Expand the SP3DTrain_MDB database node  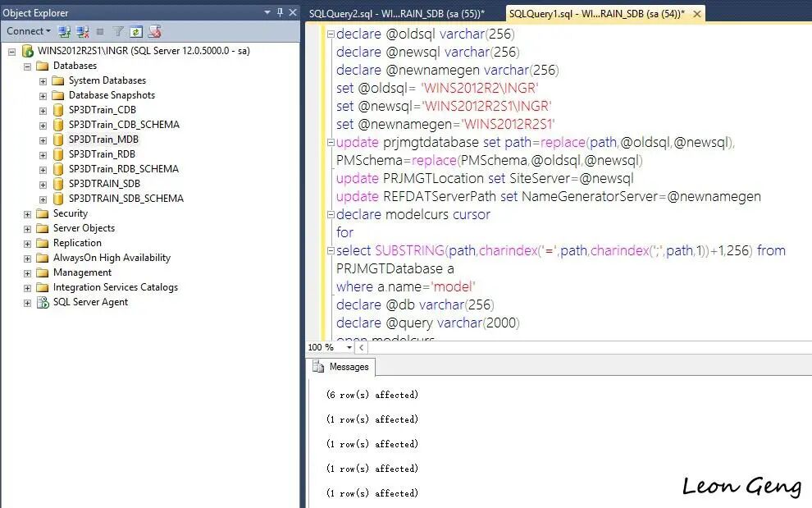[x=43, y=140]
